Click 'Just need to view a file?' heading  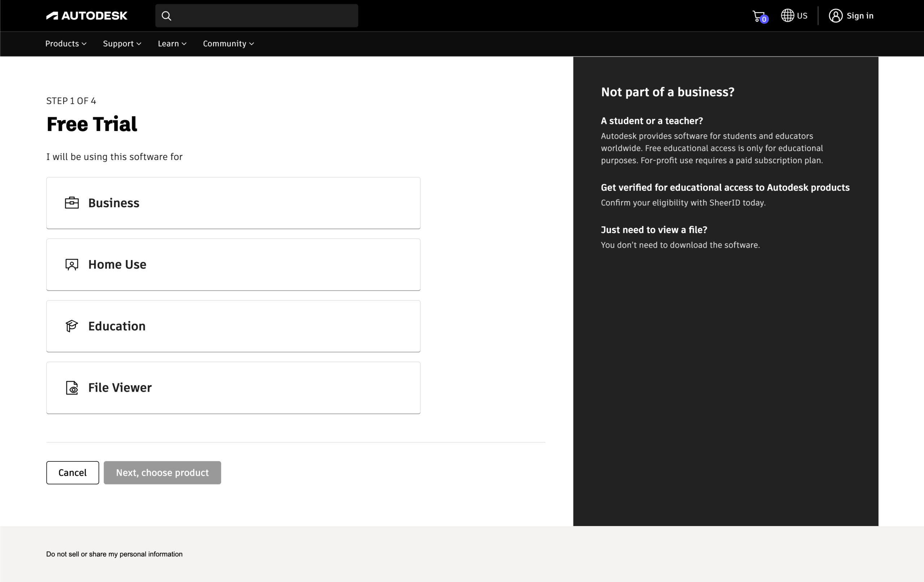coord(654,230)
